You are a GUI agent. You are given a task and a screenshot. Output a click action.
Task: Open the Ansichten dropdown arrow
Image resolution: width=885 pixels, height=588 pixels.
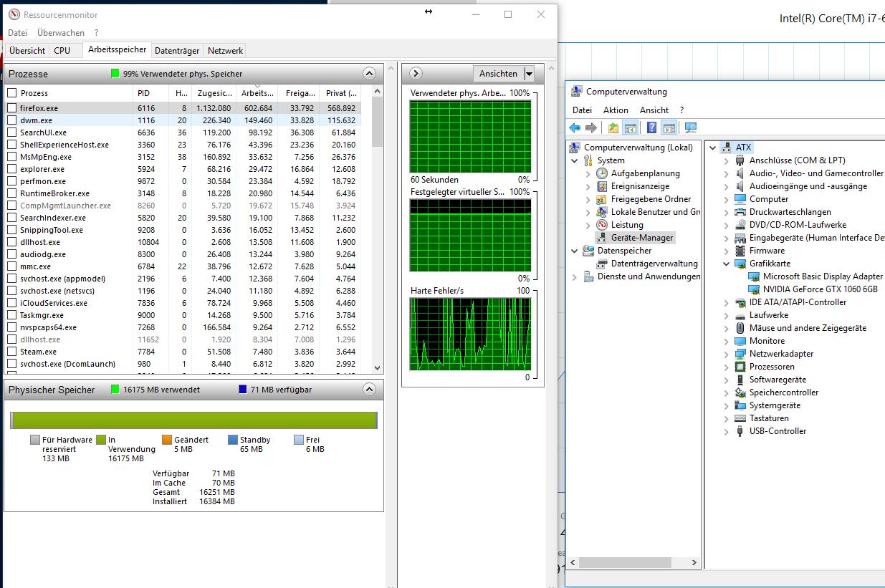click(x=529, y=74)
